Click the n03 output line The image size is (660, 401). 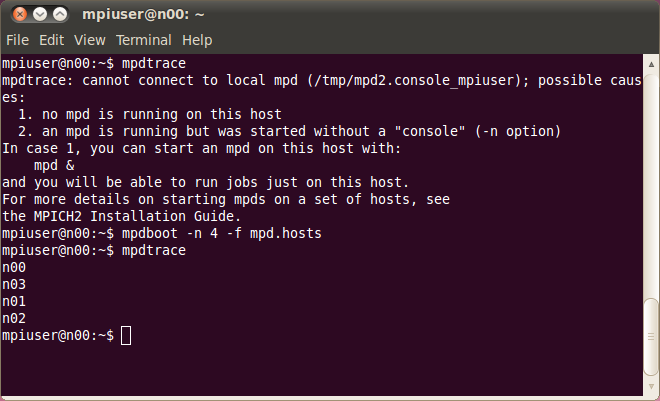(x=14, y=284)
